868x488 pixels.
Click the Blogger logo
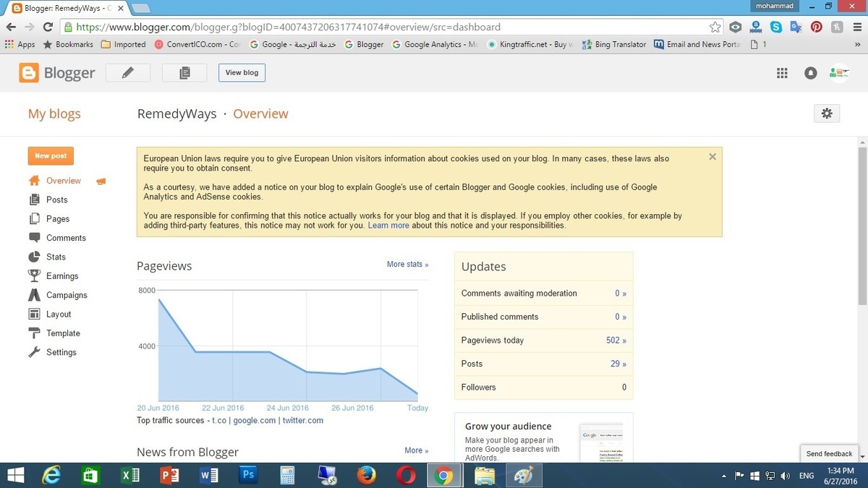tap(57, 73)
